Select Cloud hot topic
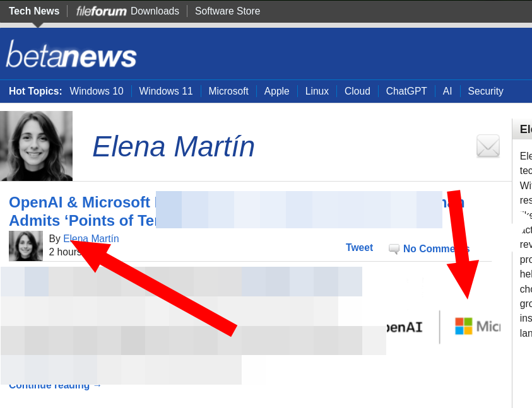 click(357, 91)
